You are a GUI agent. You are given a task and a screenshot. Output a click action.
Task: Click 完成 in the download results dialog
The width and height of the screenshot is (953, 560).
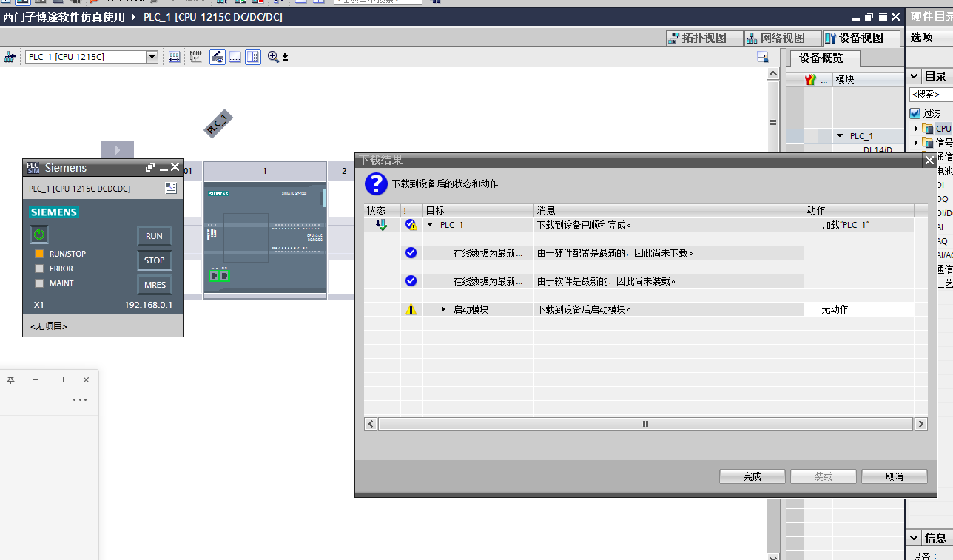click(752, 476)
